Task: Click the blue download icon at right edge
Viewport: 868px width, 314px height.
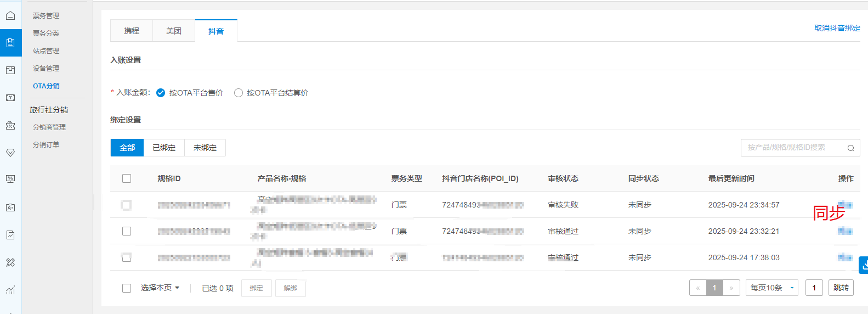Action: (864, 265)
